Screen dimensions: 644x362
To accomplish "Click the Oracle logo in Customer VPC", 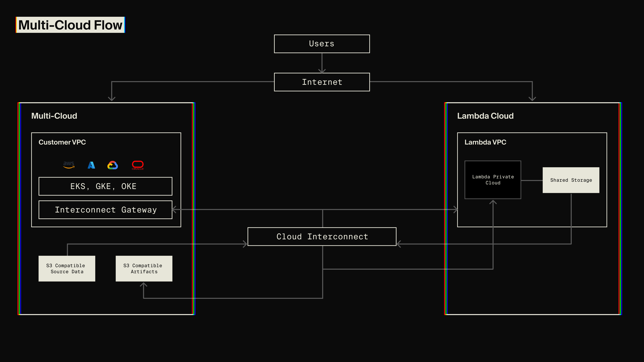I will click(138, 165).
